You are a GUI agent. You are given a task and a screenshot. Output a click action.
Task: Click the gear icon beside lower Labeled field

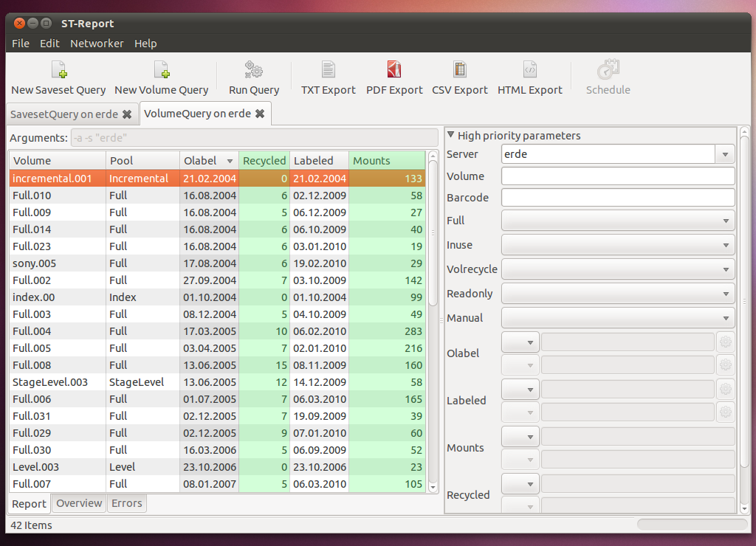[725, 412]
